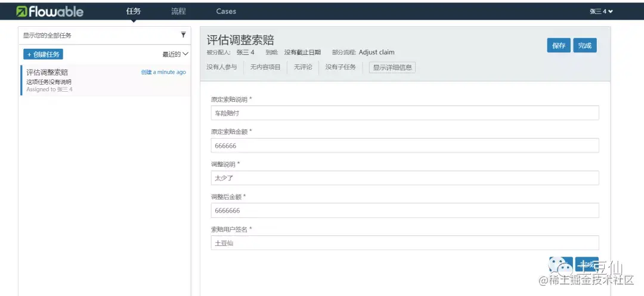Screen dimensions: 644x296
Task: Switch to the 流程 tab
Action: click(x=179, y=11)
